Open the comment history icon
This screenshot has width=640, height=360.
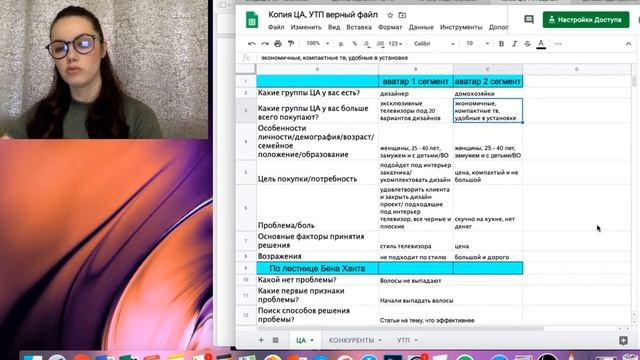click(529, 19)
